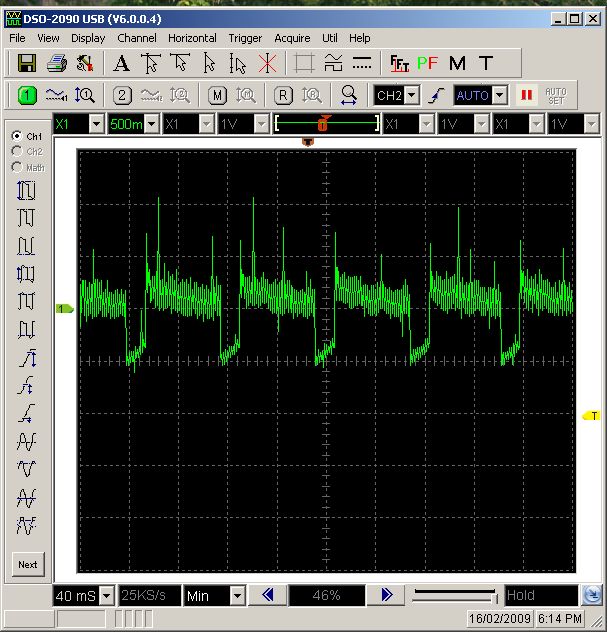Open the AUTO trigger mode dropdown

point(500,96)
